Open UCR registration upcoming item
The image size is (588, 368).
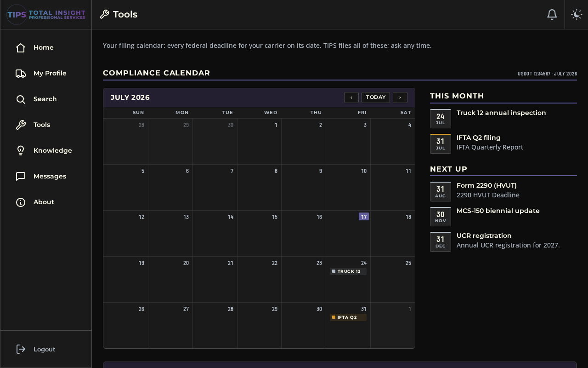(x=503, y=241)
